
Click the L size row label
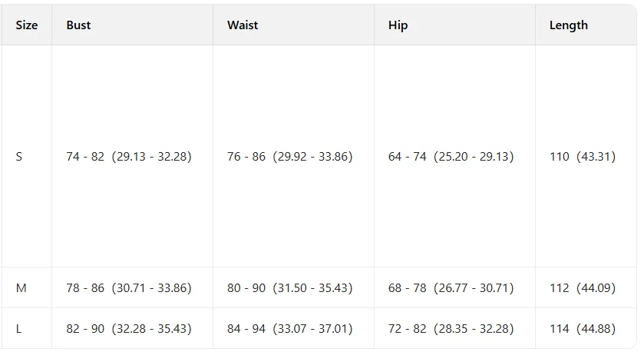(x=18, y=329)
